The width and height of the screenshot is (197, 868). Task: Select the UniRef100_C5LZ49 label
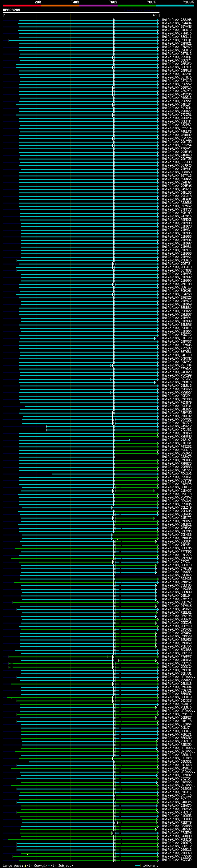(x=176, y=507)
